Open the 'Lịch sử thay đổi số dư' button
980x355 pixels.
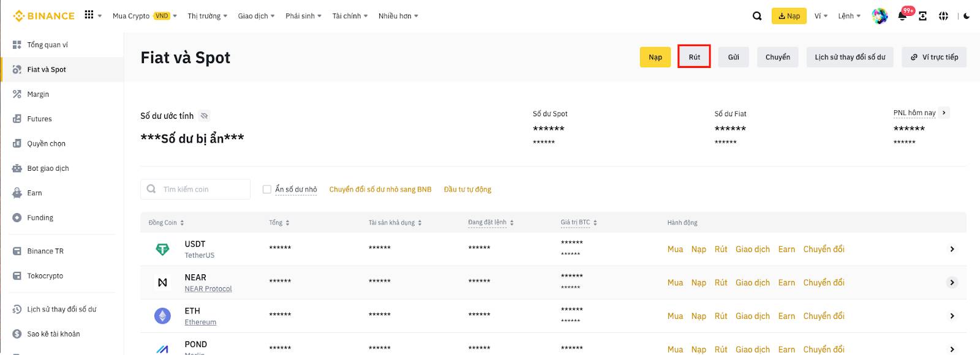coord(850,57)
